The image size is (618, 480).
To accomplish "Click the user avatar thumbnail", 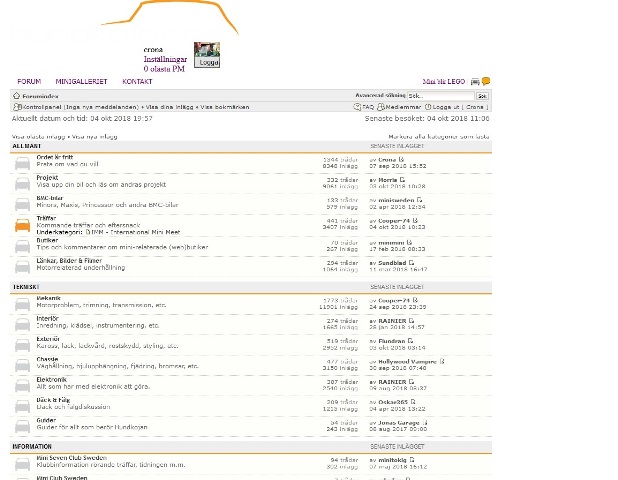I will tap(207, 50).
